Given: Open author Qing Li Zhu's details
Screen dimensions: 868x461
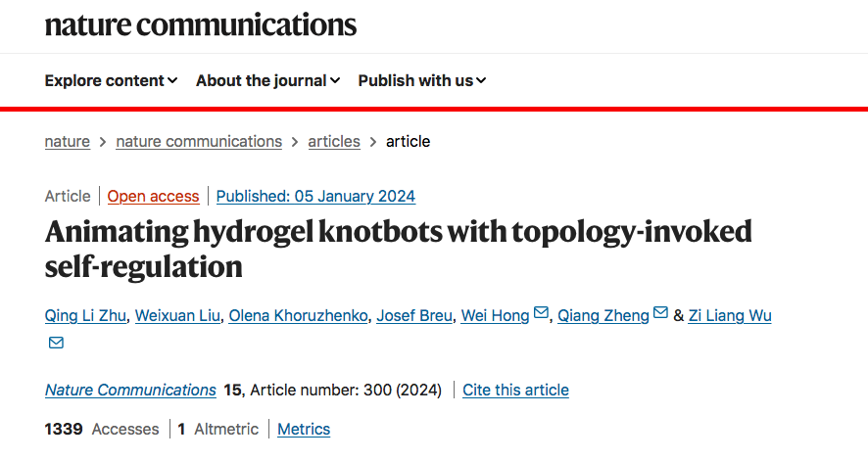Looking at the screenshot, I should pyautogui.click(x=85, y=315).
